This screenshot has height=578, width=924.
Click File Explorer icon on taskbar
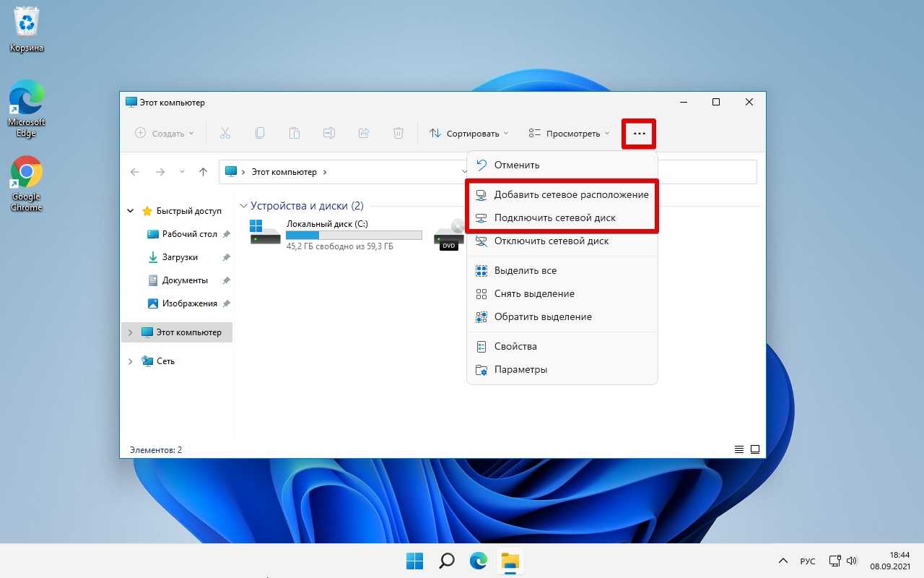[511, 561]
